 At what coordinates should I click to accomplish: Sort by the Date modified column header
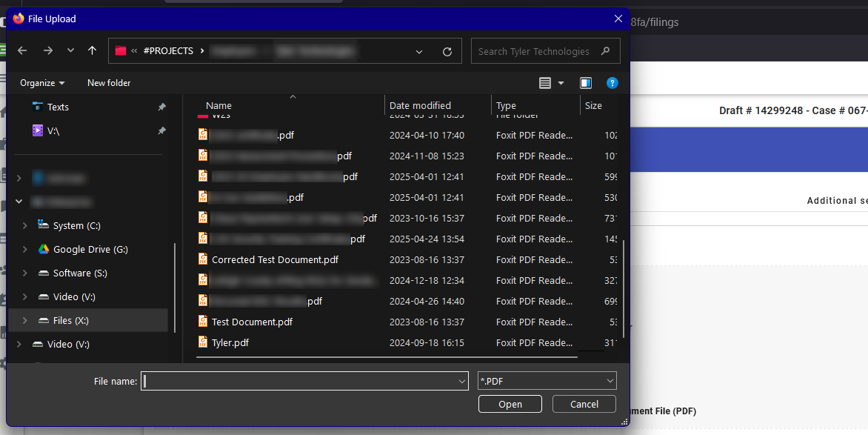click(420, 105)
